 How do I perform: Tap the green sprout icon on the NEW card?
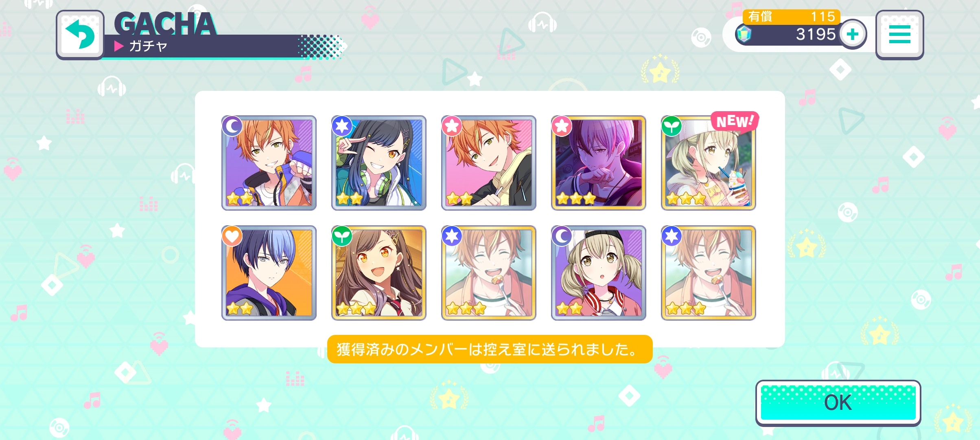(672, 126)
